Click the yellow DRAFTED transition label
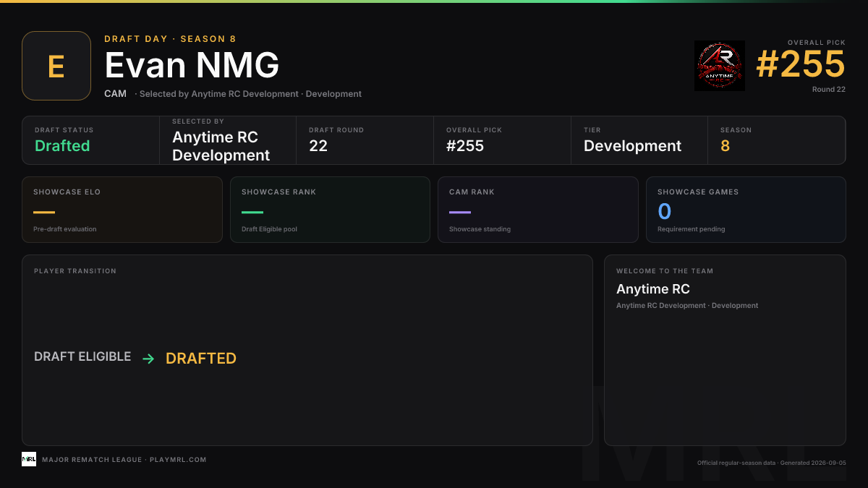Viewport: 868px width, 488px height. [x=201, y=359]
